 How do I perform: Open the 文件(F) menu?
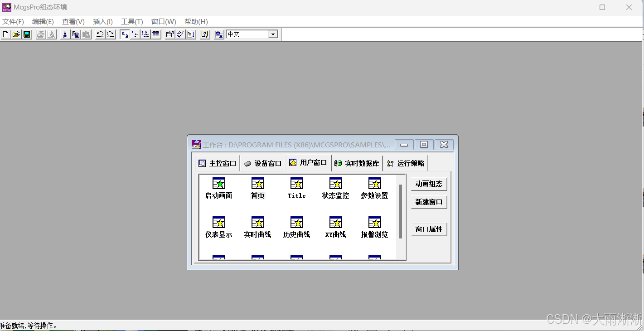[13, 22]
